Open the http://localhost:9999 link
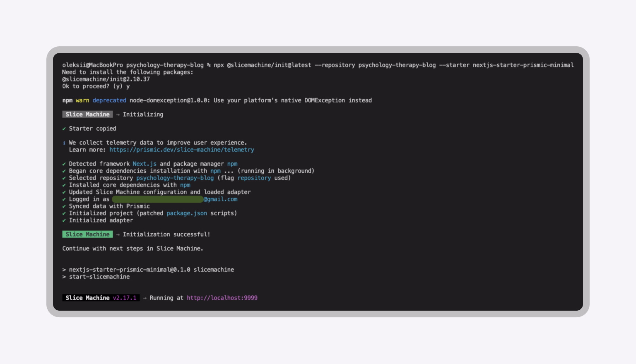Image resolution: width=636 pixels, height=364 pixels. 222,298
